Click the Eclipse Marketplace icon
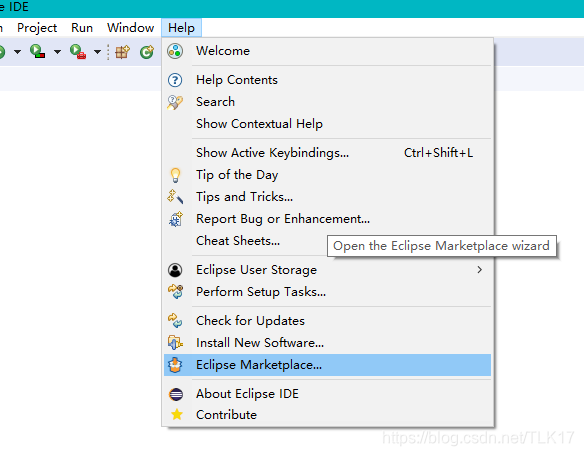This screenshot has height=456, width=584. 175,365
